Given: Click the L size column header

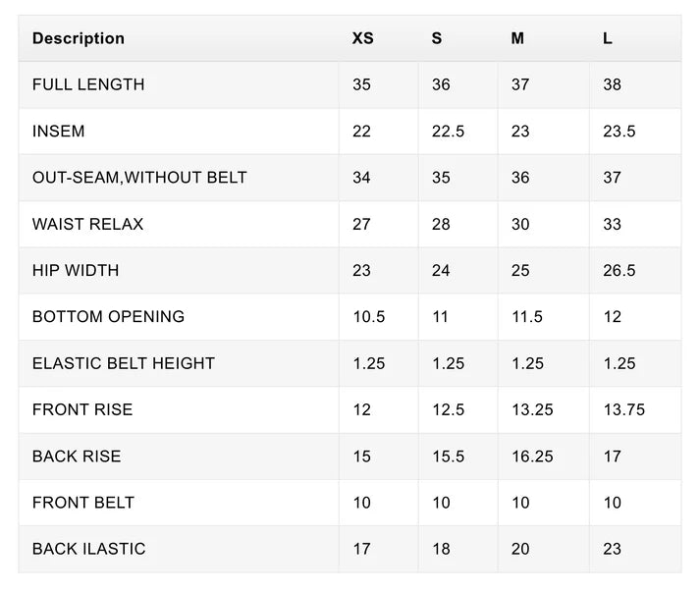Looking at the screenshot, I should 608,38.
